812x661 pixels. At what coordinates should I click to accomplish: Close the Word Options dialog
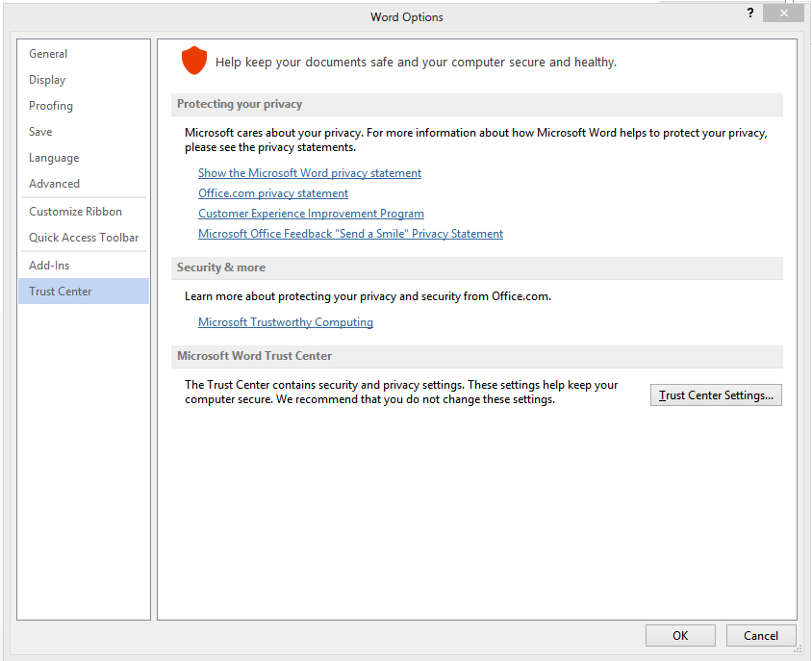click(x=783, y=13)
